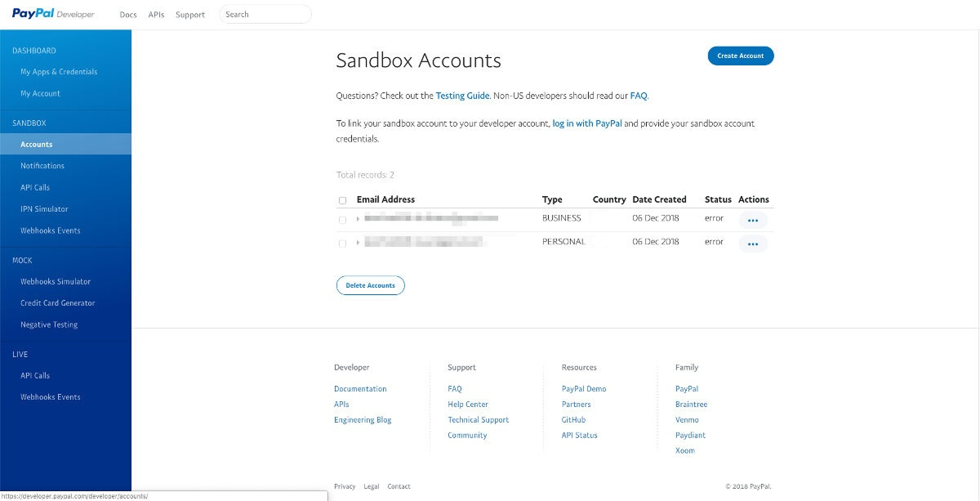
Task: Open footer APIs link
Action: [x=341, y=405]
